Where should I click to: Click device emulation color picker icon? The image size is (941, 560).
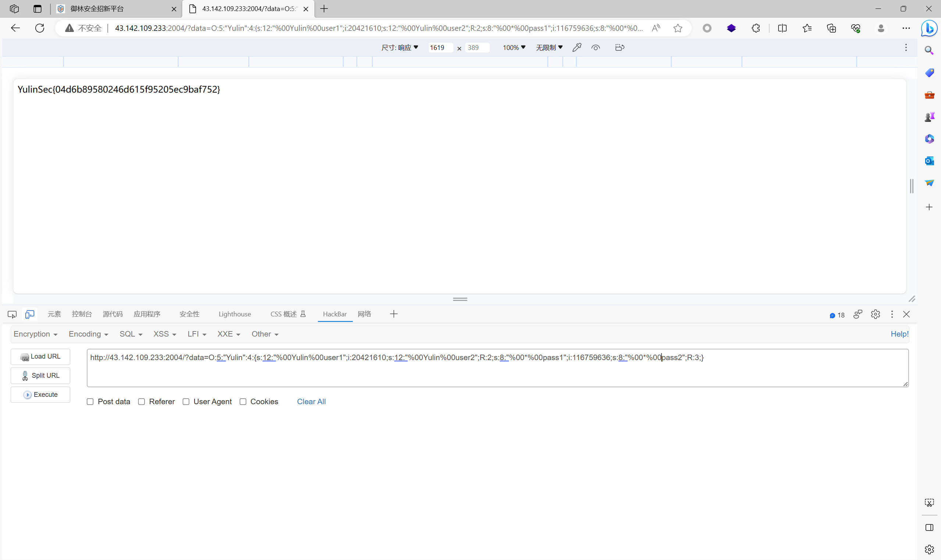tap(577, 47)
